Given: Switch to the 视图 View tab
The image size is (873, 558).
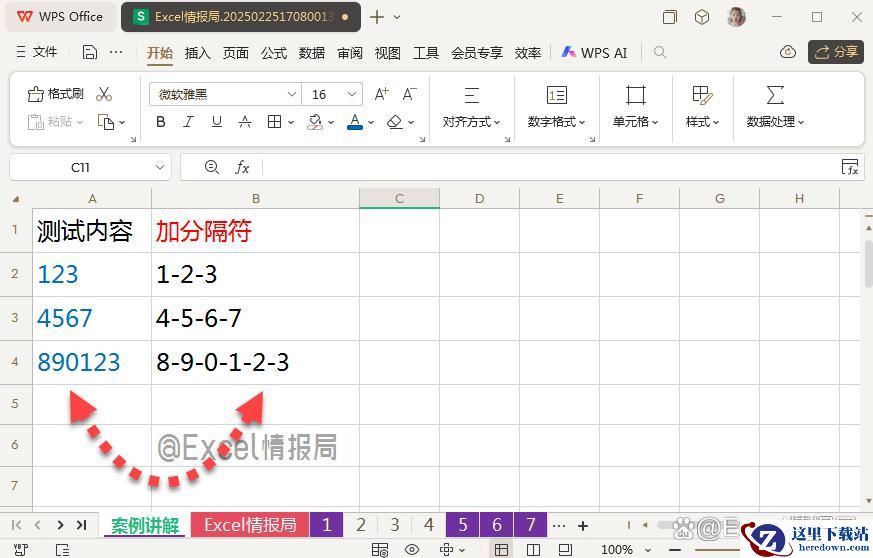Looking at the screenshot, I should (x=388, y=53).
